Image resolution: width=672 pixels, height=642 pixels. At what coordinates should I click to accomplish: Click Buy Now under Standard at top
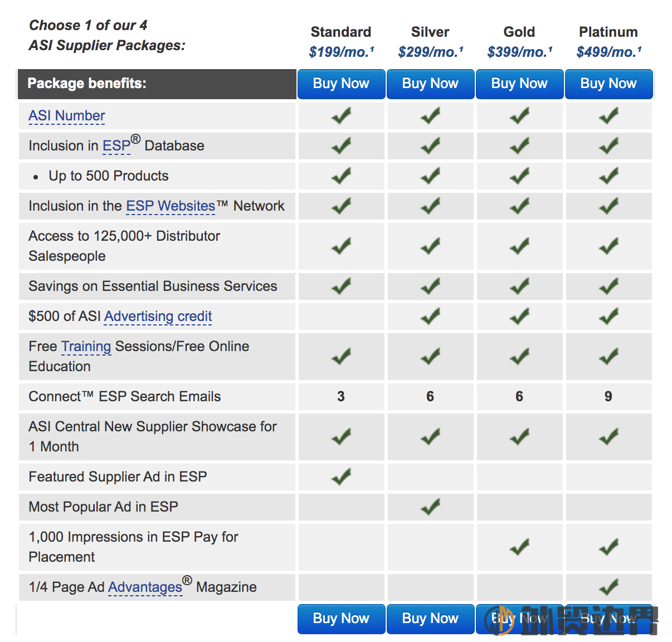[x=341, y=84]
